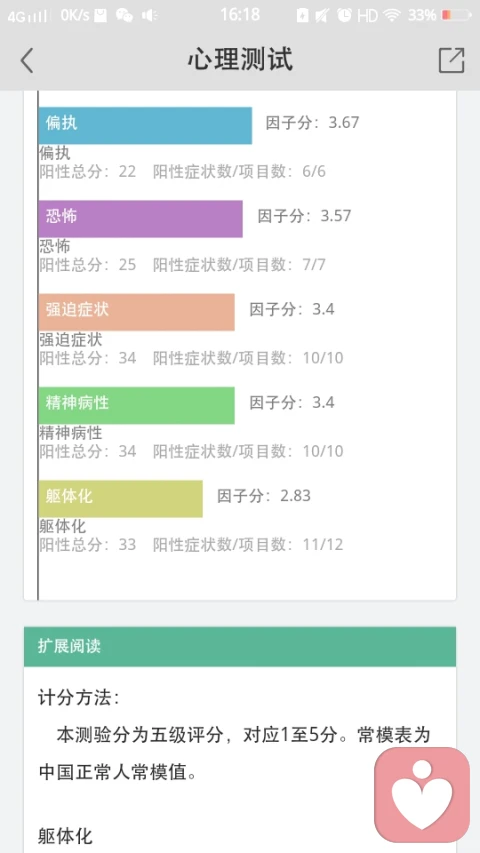Screen dimensions: 480x853
Task: Tap 因子分：2.83 score text
Action: pos(264,496)
